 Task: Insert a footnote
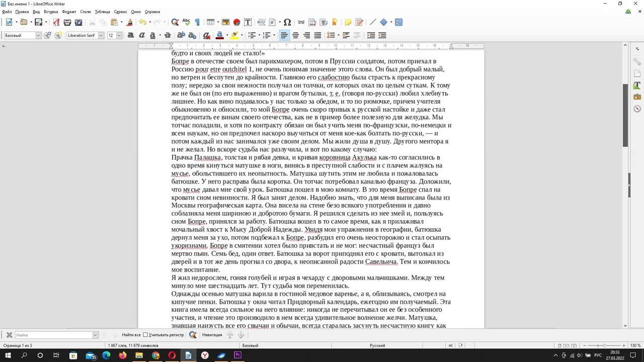(x=312, y=22)
